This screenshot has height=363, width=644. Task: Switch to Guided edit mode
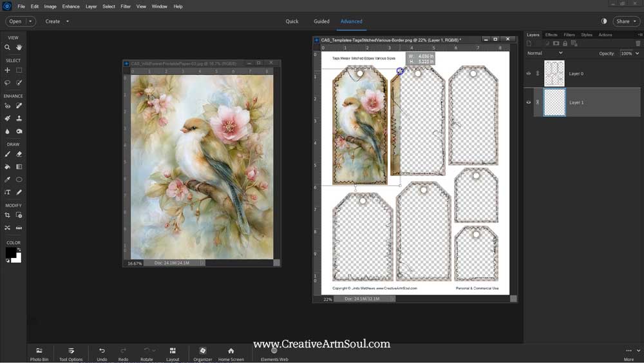pyautogui.click(x=321, y=21)
